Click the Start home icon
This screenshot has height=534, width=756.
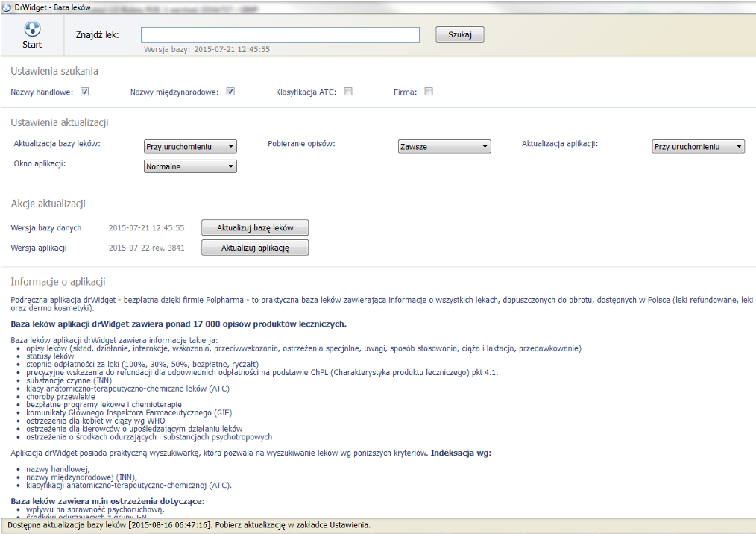coord(32,28)
